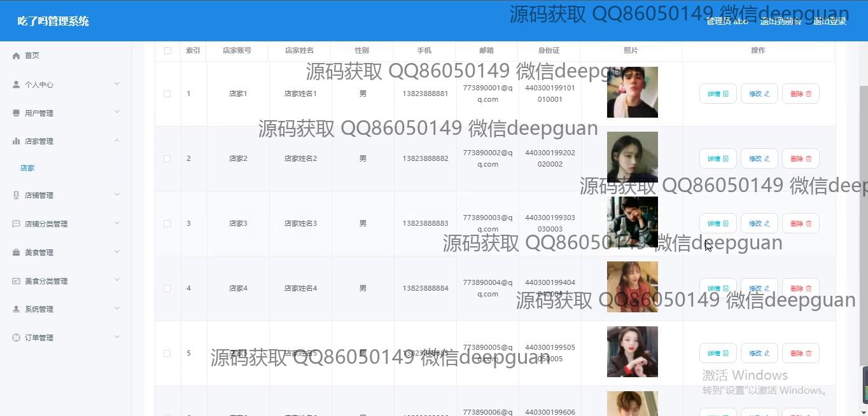Click the user icon beside 系统管理

pos(17,309)
